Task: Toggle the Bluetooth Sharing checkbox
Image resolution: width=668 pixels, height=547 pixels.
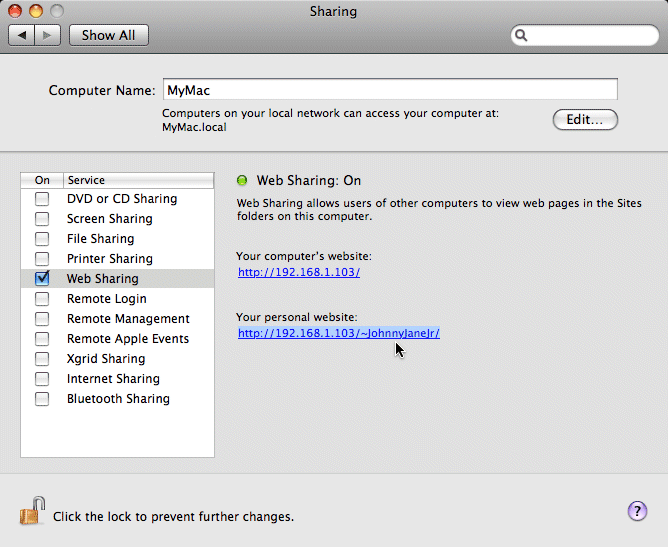Action: 42,399
